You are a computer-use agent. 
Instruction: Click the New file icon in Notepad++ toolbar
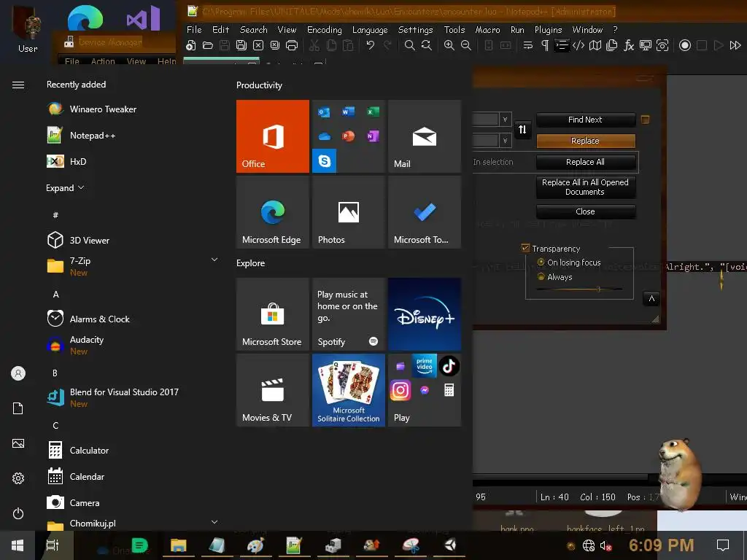[x=191, y=45]
